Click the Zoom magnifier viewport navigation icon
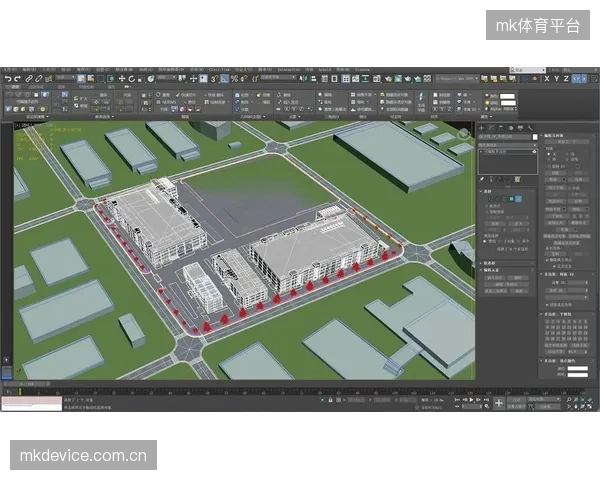The image size is (600, 480). point(569,400)
